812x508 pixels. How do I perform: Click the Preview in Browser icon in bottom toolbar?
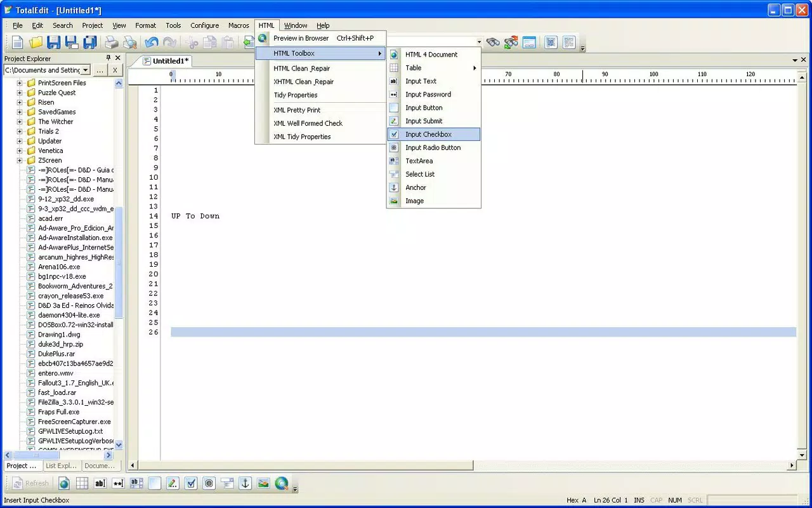[282, 483]
